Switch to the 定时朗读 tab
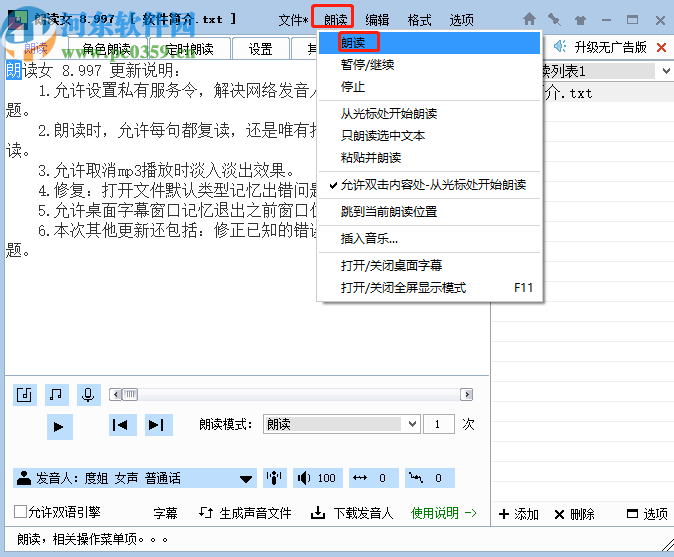Viewport: 674px width, 557px height. click(x=190, y=49)
